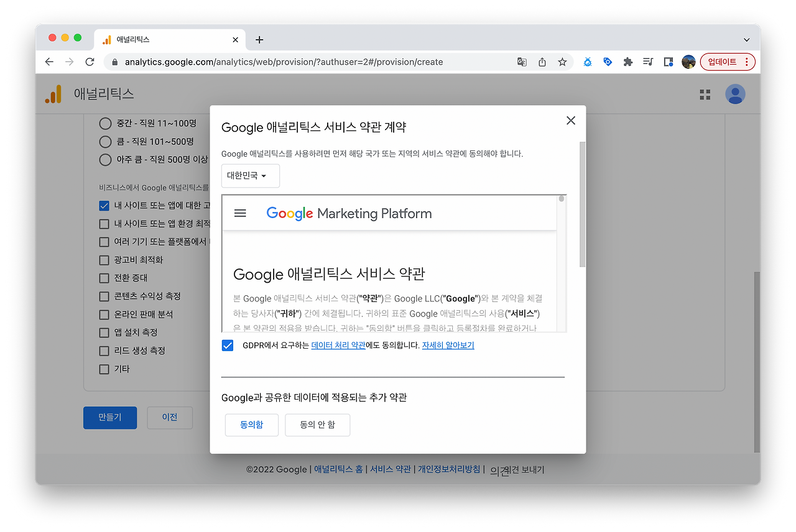Screen dimensions: 796x532
Task: Open the Google account avatar
Action: [735, 94]
